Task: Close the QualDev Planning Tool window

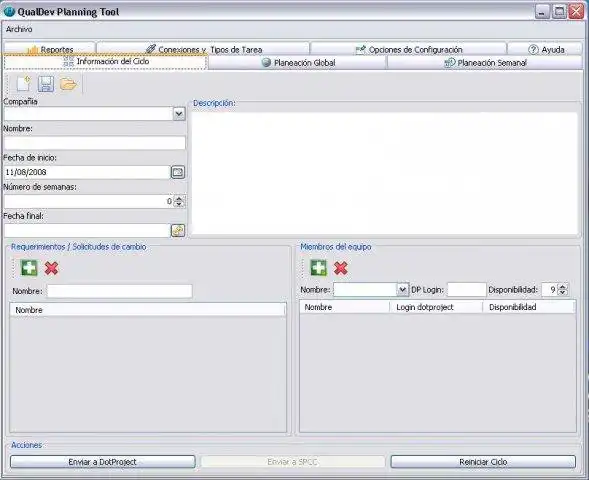Action: [576, 12]
